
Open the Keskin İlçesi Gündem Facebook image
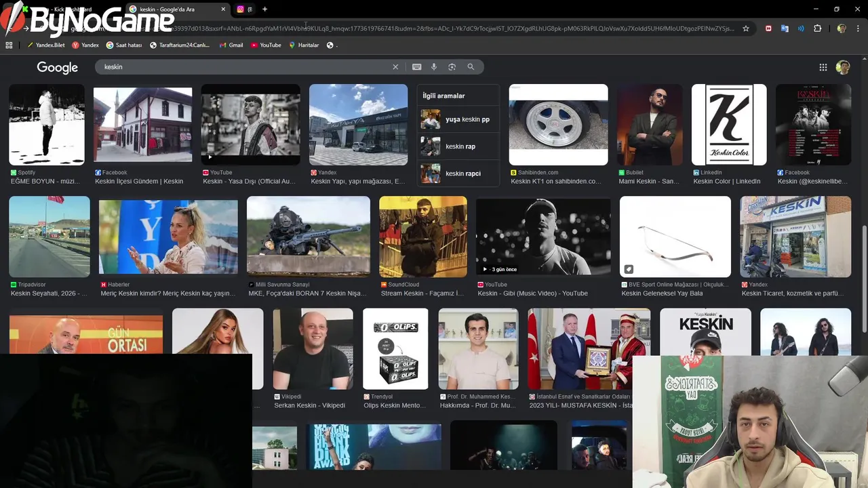click(142, 125)
